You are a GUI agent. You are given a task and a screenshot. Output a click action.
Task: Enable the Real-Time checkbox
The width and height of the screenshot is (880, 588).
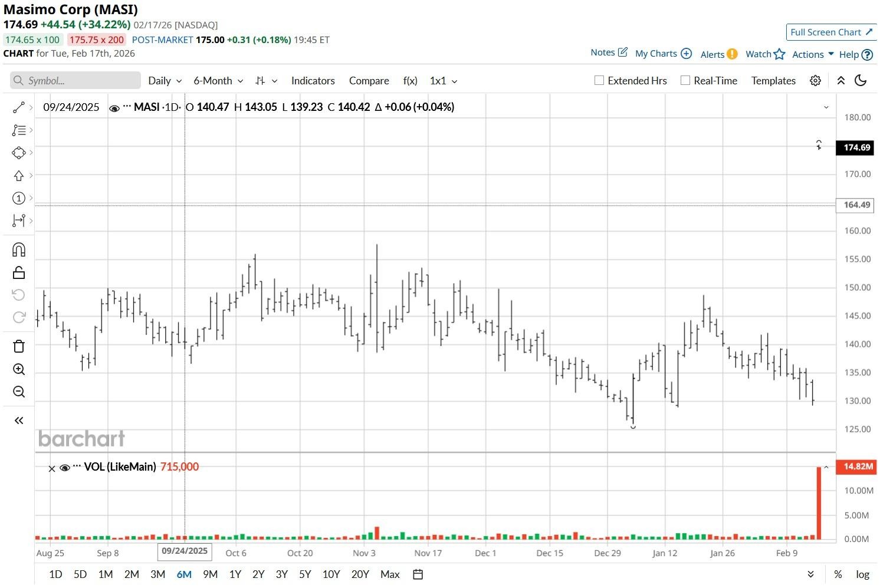685,81
